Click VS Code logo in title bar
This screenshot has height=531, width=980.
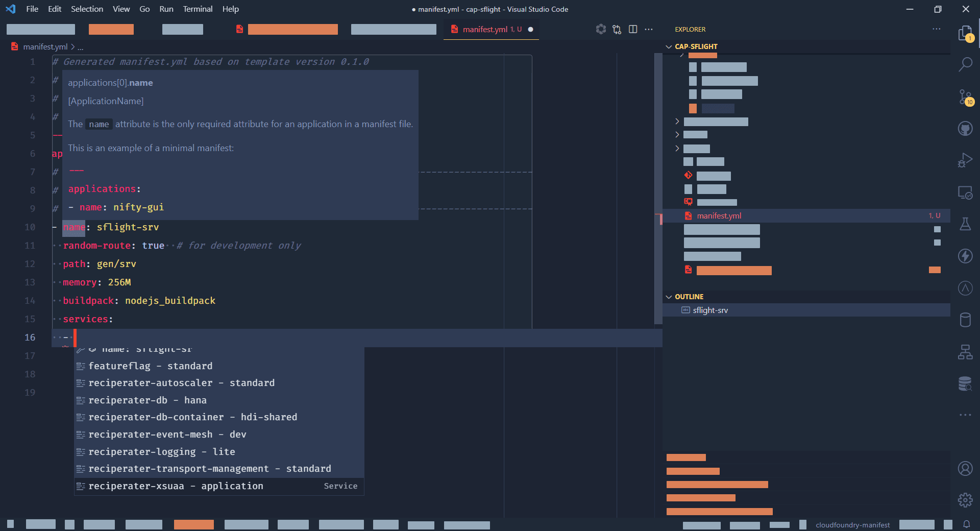[11, 9]
